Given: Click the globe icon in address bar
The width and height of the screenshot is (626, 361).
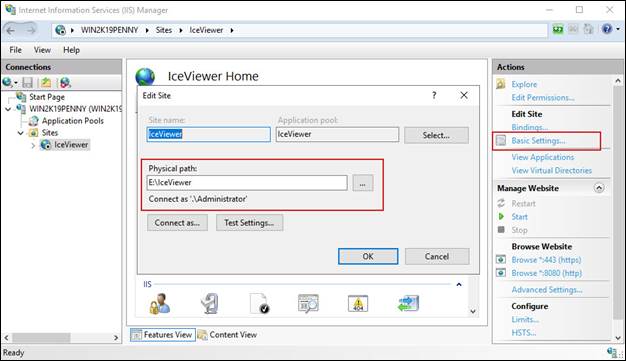Looking at the screenshot, I should pyautogui.click(x=60, y=30).
